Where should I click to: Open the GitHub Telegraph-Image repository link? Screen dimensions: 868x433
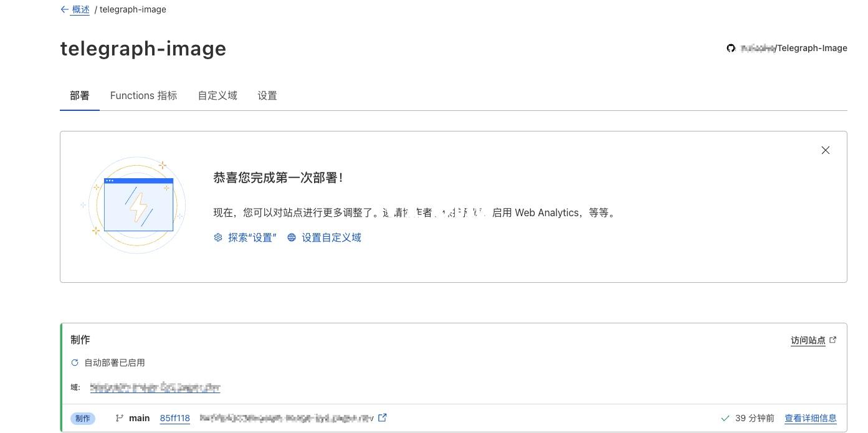coord(793,48)
